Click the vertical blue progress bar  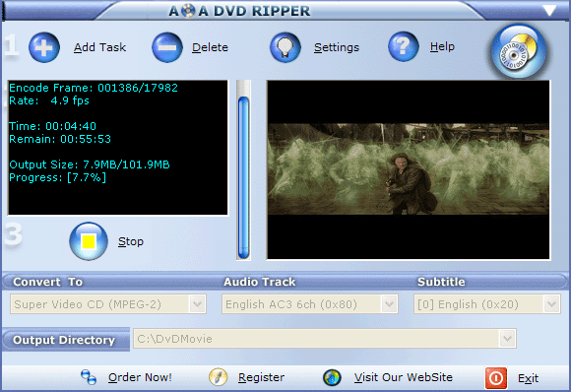(243, 178)
